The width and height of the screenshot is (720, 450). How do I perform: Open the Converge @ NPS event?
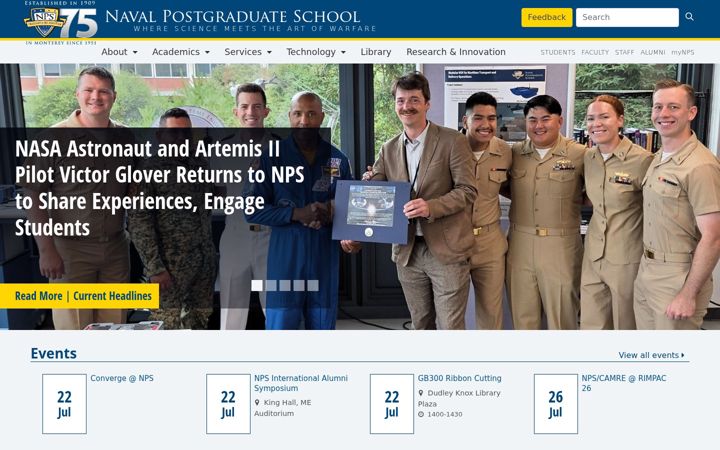[x=122, y=378]
